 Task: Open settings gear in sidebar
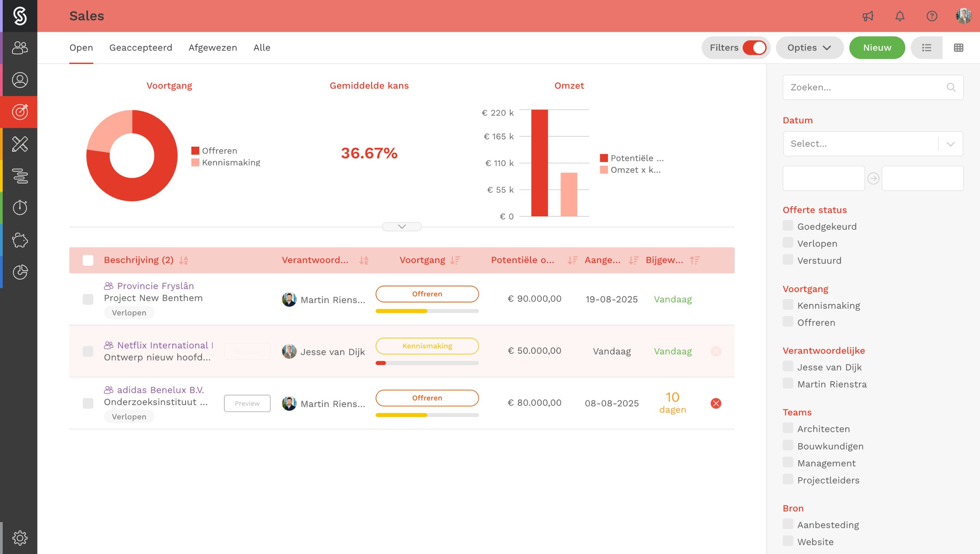[20, 538]
